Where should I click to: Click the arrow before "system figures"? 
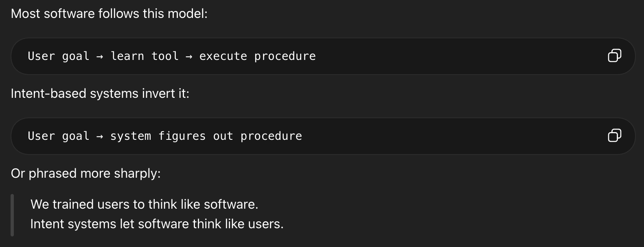pos(100,137)
